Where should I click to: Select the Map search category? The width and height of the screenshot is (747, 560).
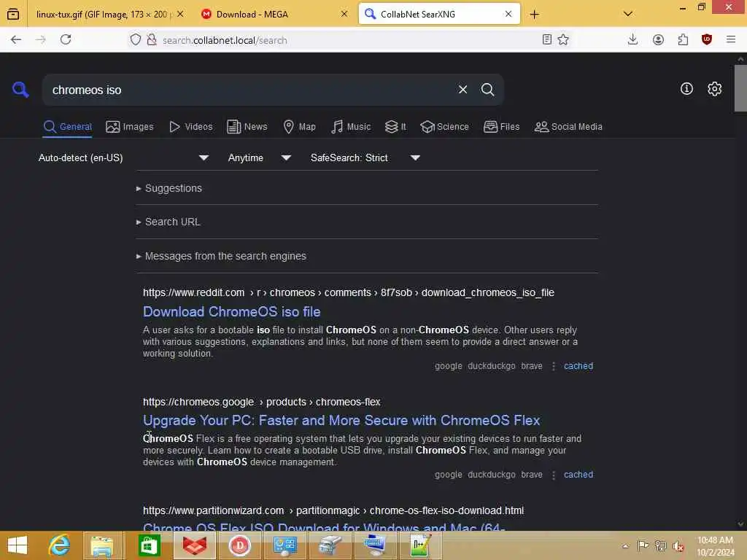tap(299, 127)
